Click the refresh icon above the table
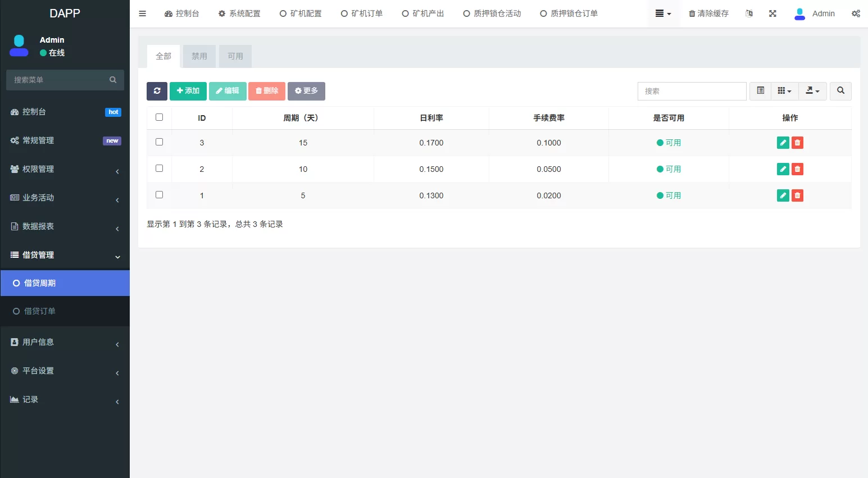The width and height of the screenshot is (868, 478). pos(156,90)
